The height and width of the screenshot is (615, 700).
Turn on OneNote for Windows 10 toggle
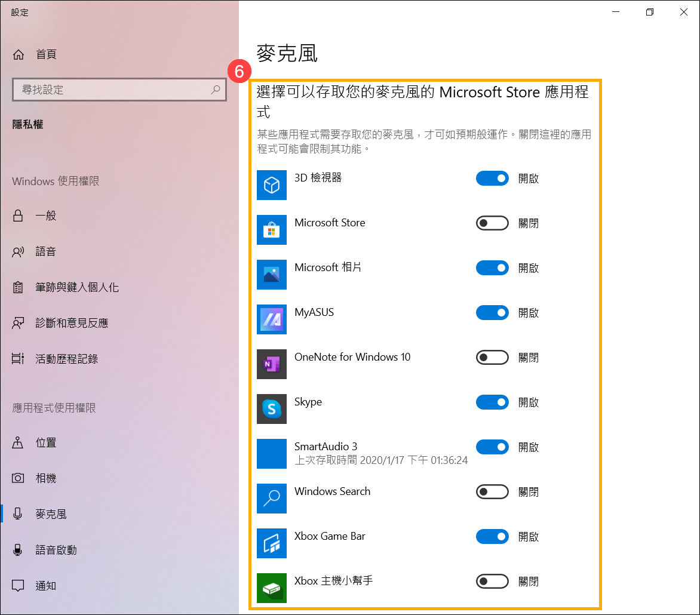pyautogui.click(x=492, y=358)
